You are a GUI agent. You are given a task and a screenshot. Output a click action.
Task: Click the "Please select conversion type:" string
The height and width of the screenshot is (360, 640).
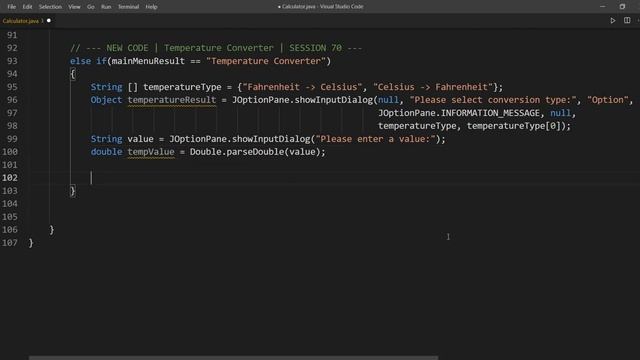coord(493,100)
